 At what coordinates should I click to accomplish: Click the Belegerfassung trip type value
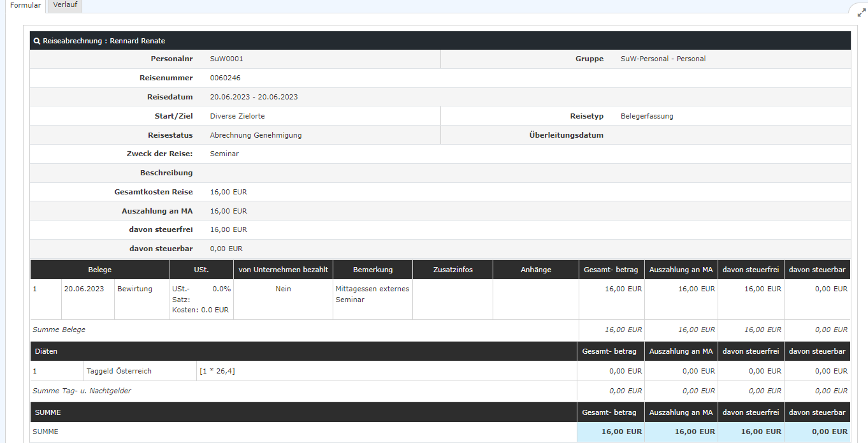point(646,116)
